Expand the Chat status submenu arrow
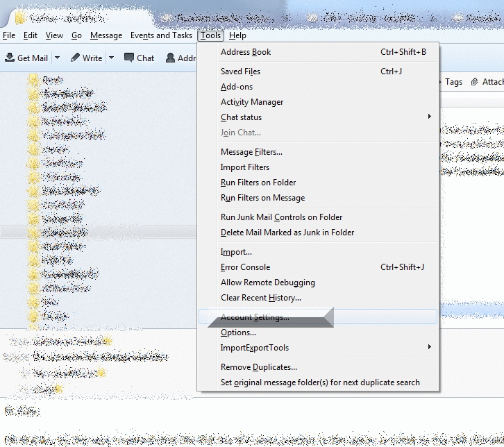 430,117
